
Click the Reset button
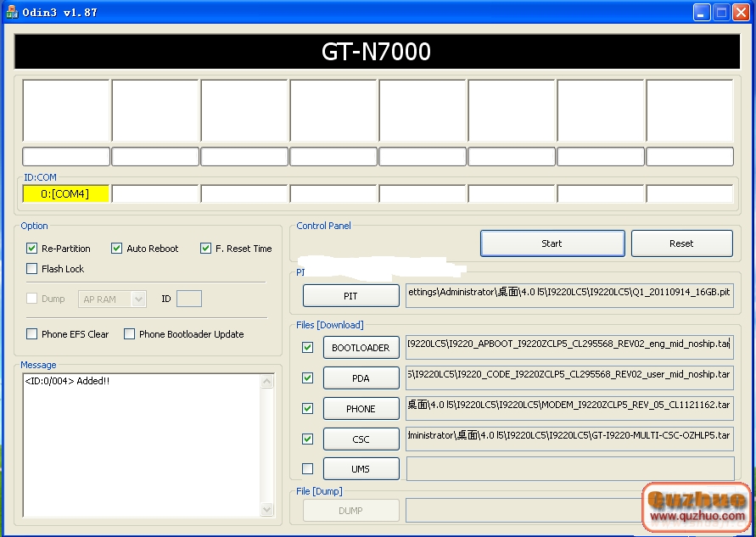[x=681, y=243]
